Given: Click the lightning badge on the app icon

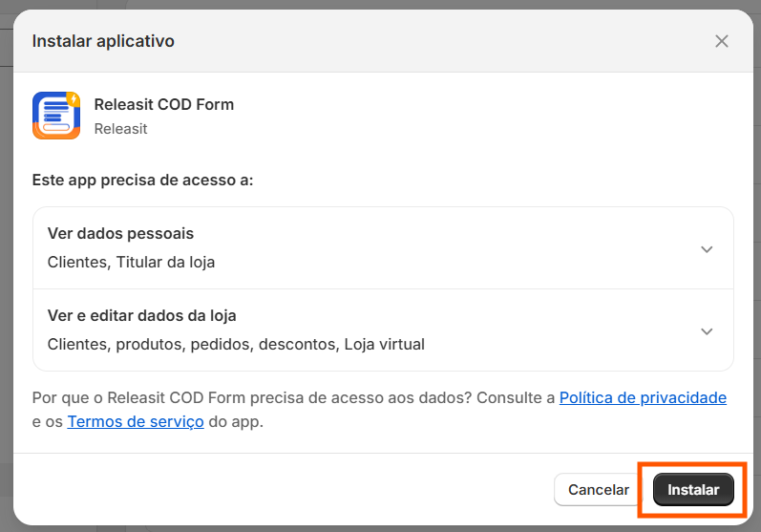Looking at the screenshot, I should pos(74,99).
